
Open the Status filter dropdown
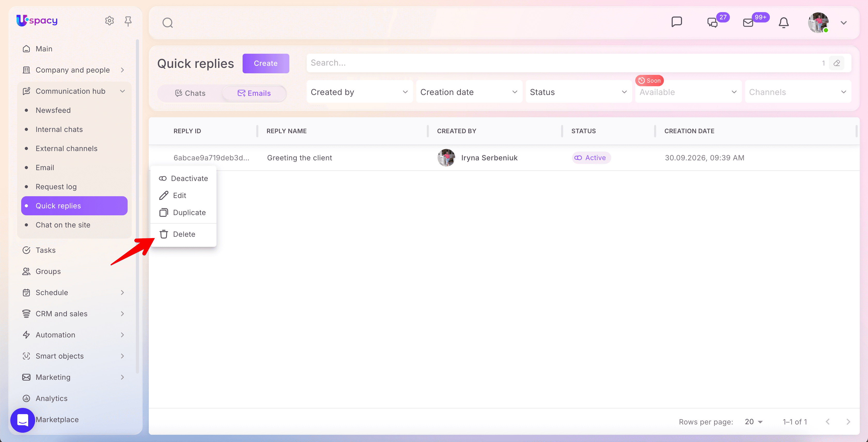pyautogui.click(x=578, y=92)
